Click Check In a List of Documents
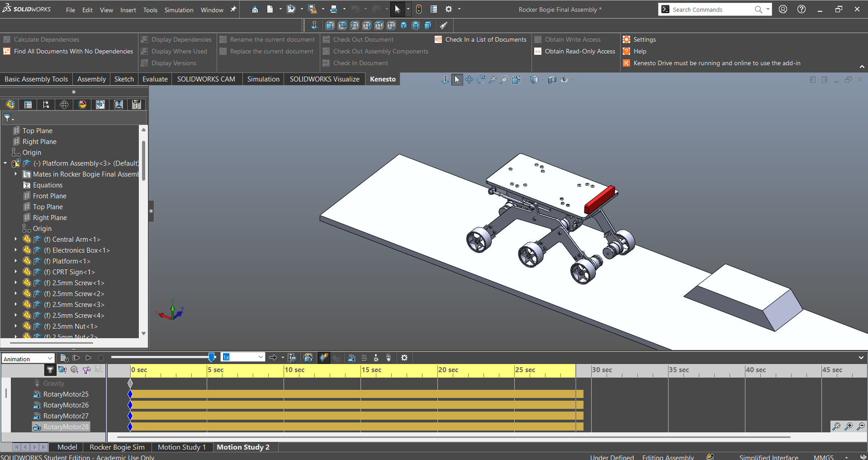 coord(481,39)
